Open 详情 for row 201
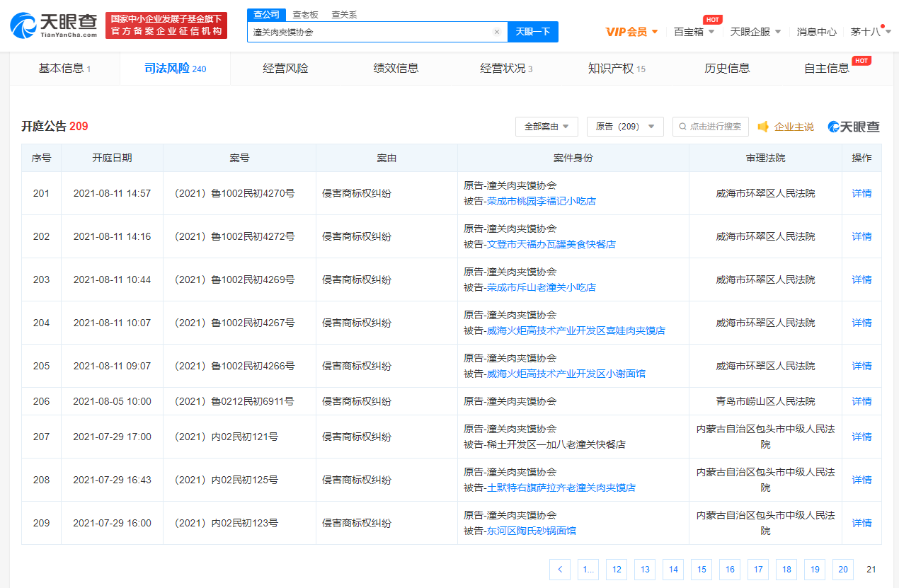The height and width of the screenshot is (588, 899). pyautogui.click(x=861, y=193)
